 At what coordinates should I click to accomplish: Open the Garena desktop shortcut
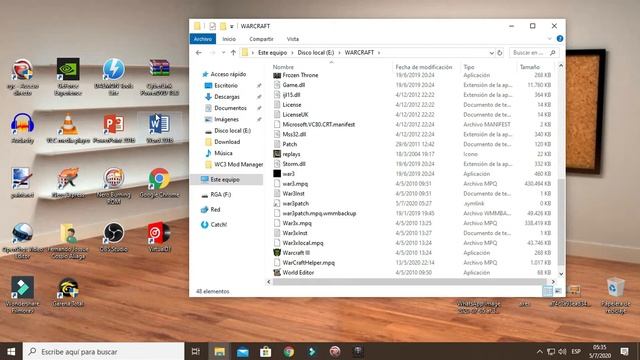tap(68, 292)
